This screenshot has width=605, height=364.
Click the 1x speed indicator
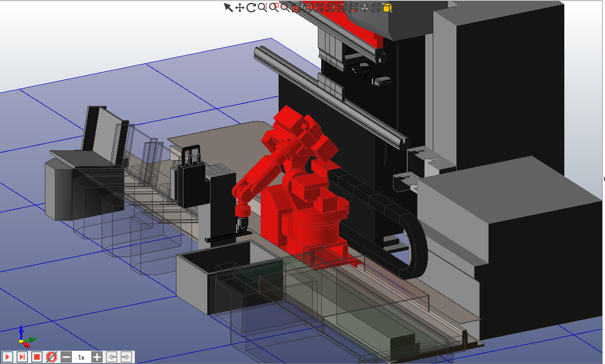[x=81, y=357]
